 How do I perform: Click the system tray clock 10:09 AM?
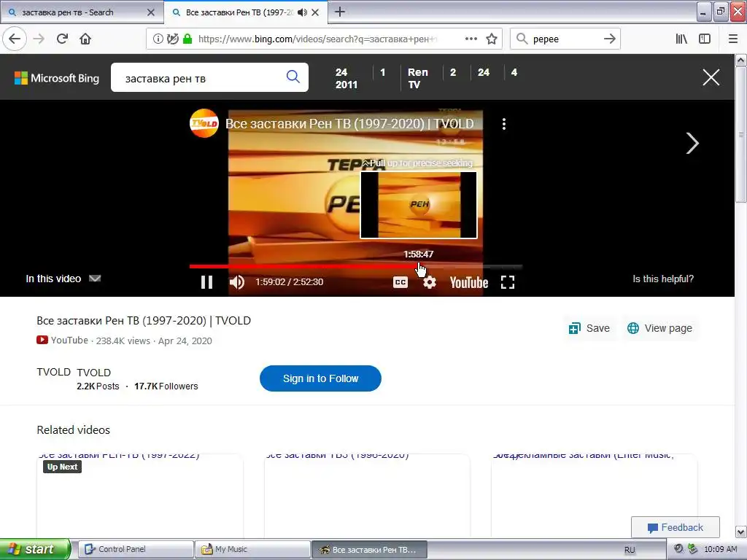click(x=720, y=549)
